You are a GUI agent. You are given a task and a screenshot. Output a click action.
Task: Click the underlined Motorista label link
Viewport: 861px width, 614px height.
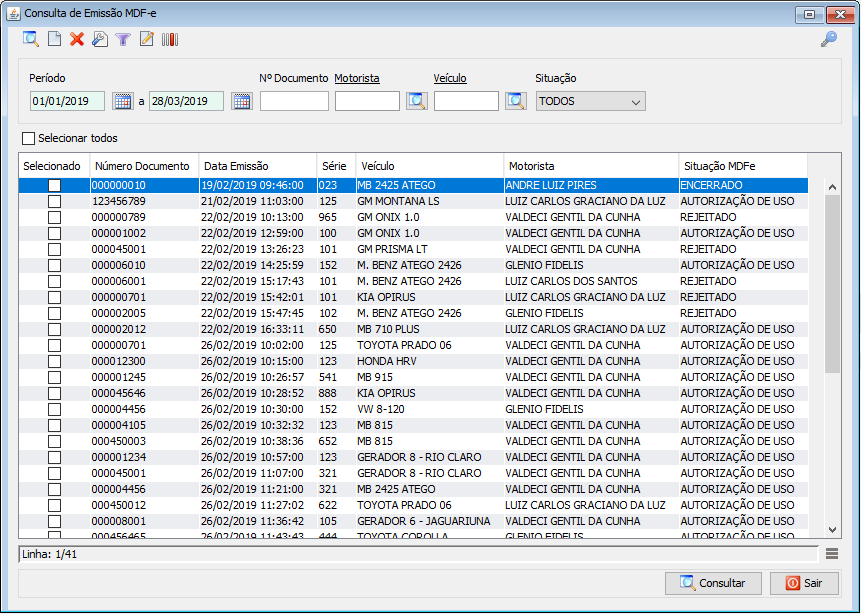point(357,78)
